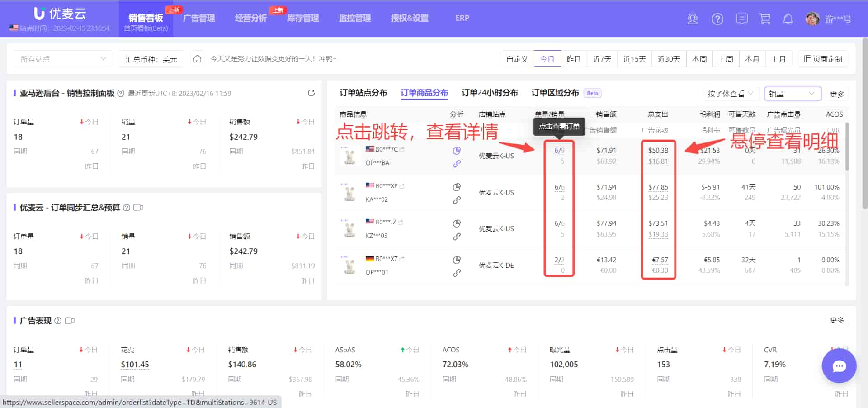Open analysis chart icon for B0***XP
The width and height of the screenshot is (868, 408).
coord(457,187)
